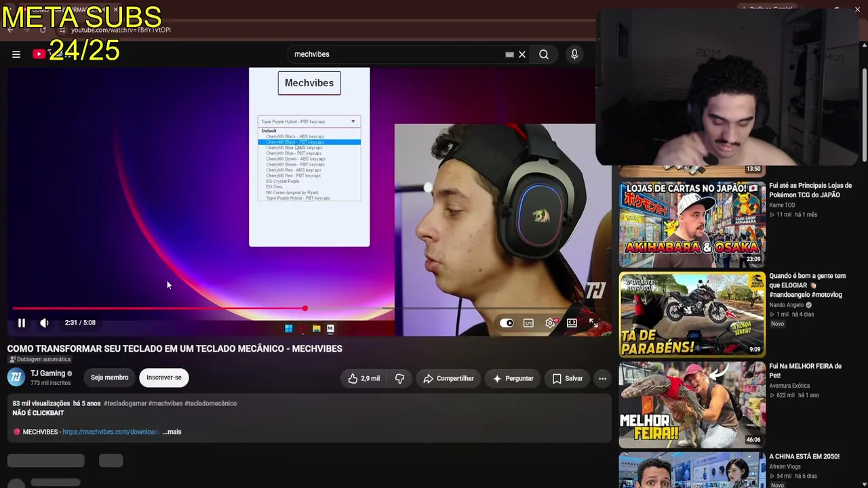868x488 pixels.
Task: Click the magnifying glass search button
Action: [544, 54]
